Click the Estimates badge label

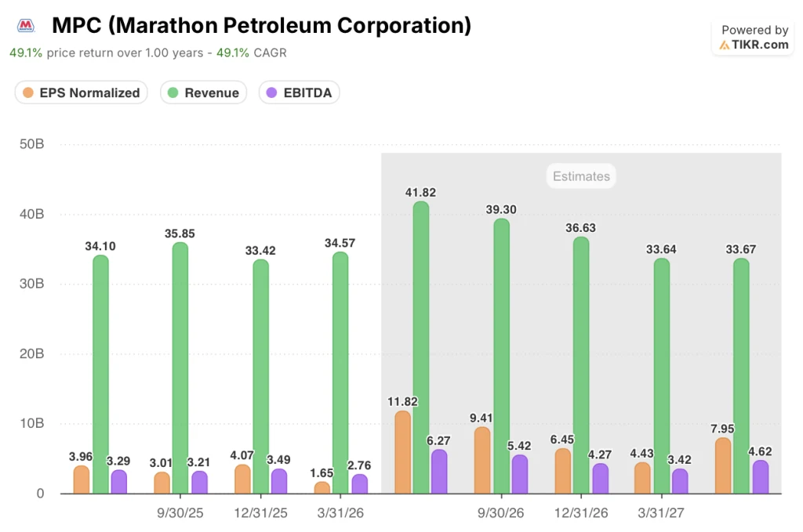(x=581, y=176)
